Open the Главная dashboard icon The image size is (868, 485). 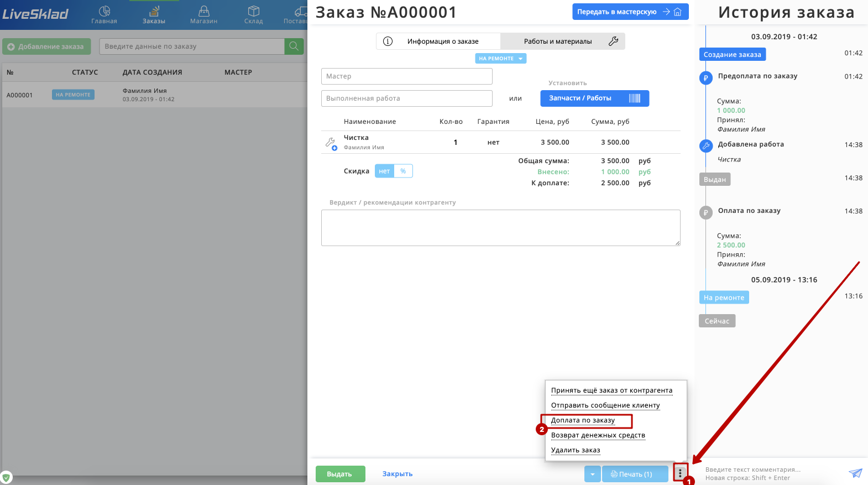click(x=104, y=15)
